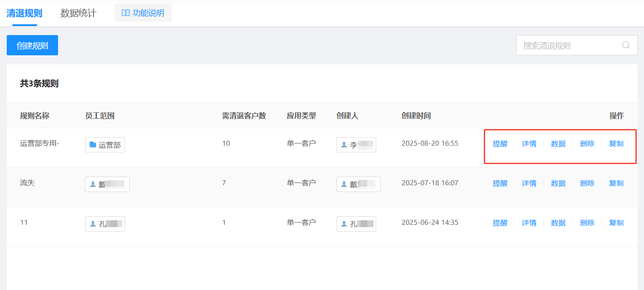Click the person icon in 流失 row 员工范围
This screenshot has height=290, width=644.
93,184
